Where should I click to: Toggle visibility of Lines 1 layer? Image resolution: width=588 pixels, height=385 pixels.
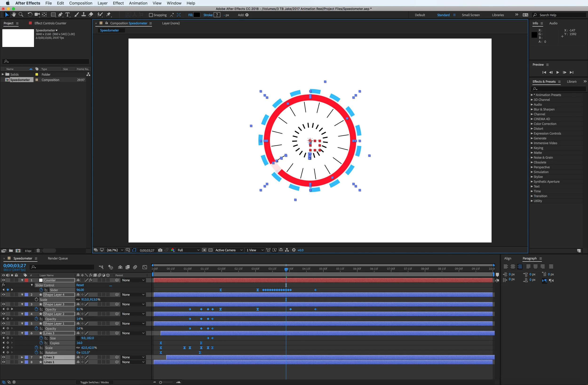pos(4,362)
